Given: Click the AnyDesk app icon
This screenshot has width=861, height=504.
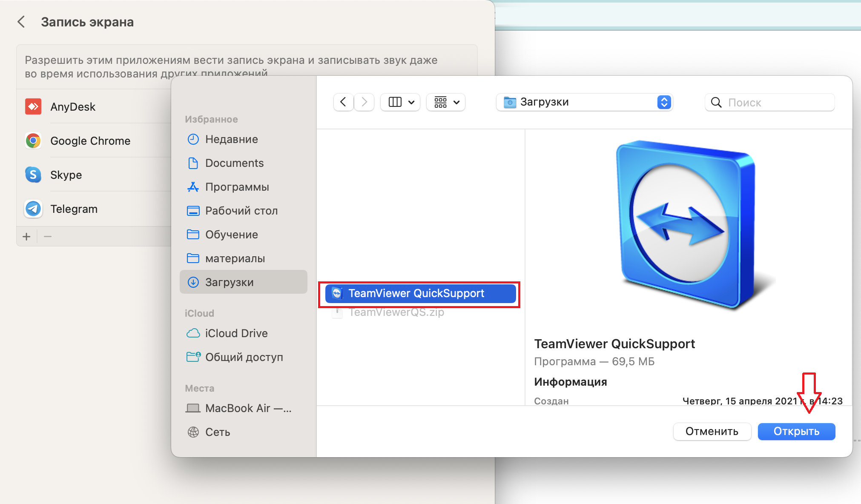Looking at the screenshot, I should 33,106.
